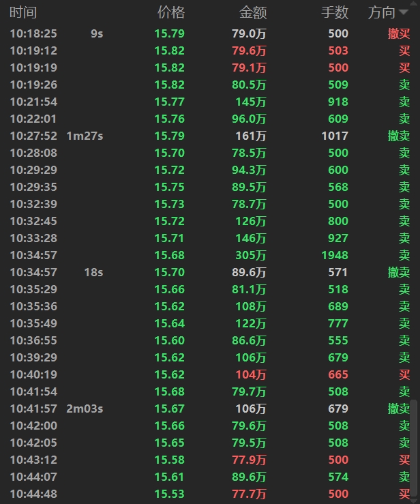This screenshot has height=504, width=420.
Task: Click the 时间 column header
Action: (23, 12)
